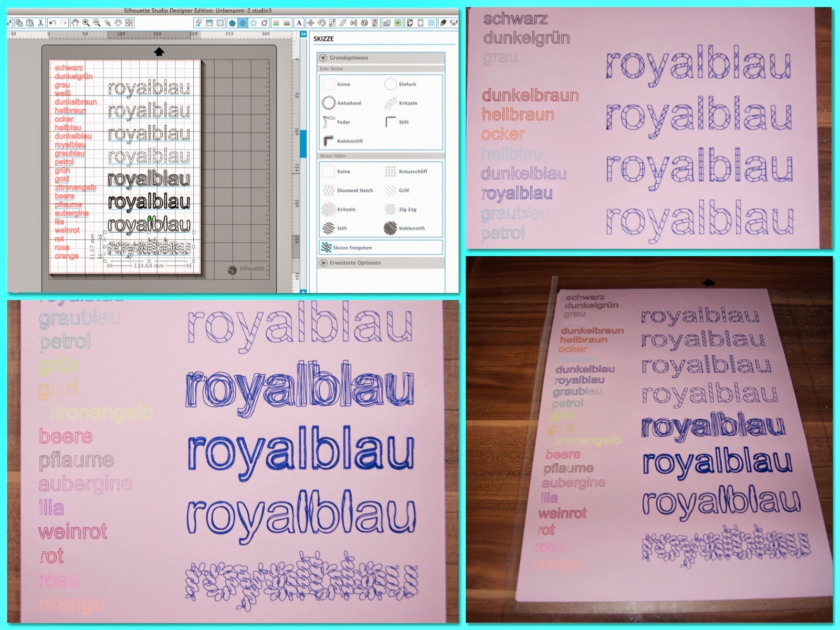Viewport: 840px width, 630px height.
Task: Open the Move window arrows icon
Action: (x=310, y=23)
